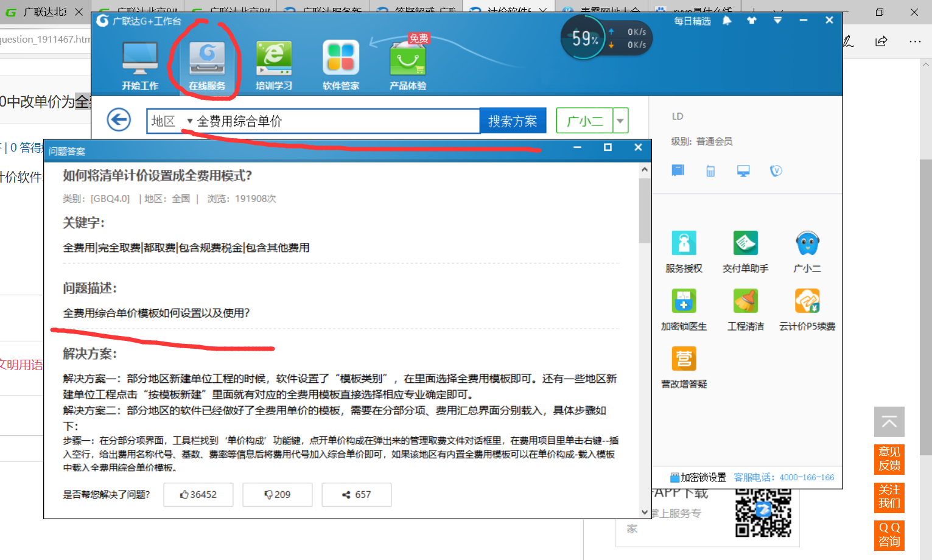
Task: Close the first browser tab
Action: tap(79, 12)
